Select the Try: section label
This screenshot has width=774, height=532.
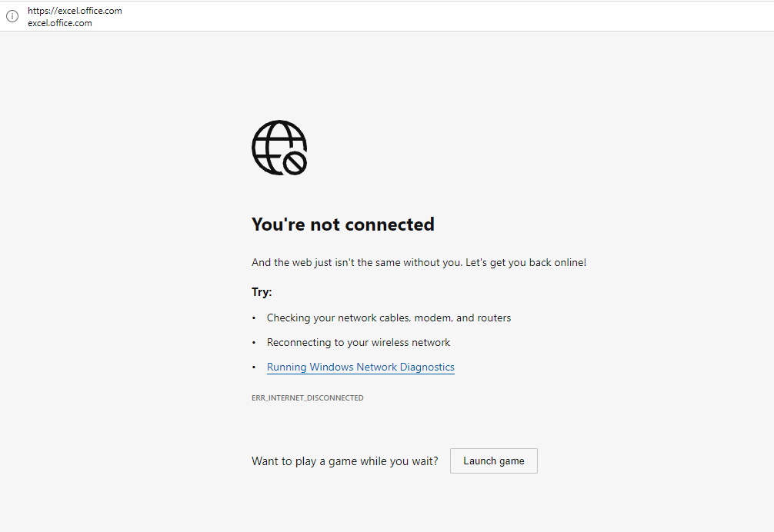click(261, 291)
